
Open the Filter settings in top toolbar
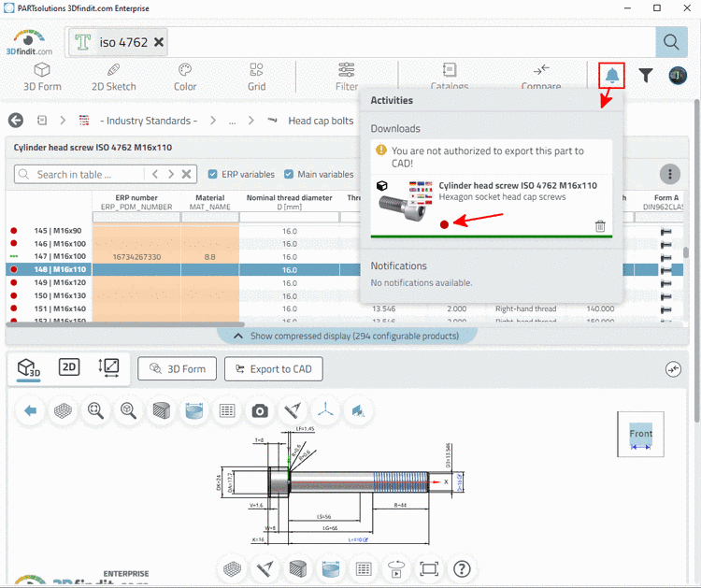tap(347, 77)
